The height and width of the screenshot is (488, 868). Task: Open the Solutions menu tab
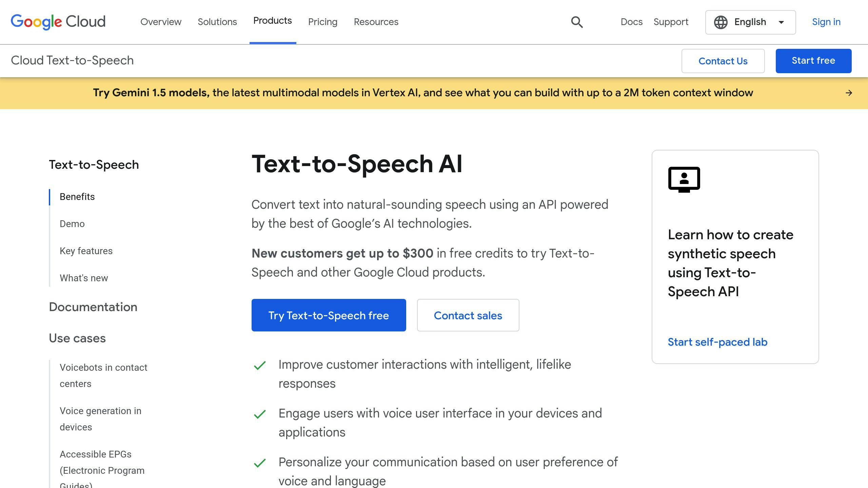(217, 21)
